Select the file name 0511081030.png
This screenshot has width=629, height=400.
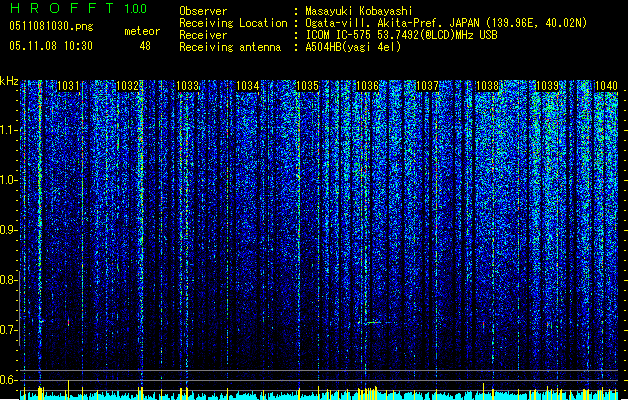coord(51,26)
